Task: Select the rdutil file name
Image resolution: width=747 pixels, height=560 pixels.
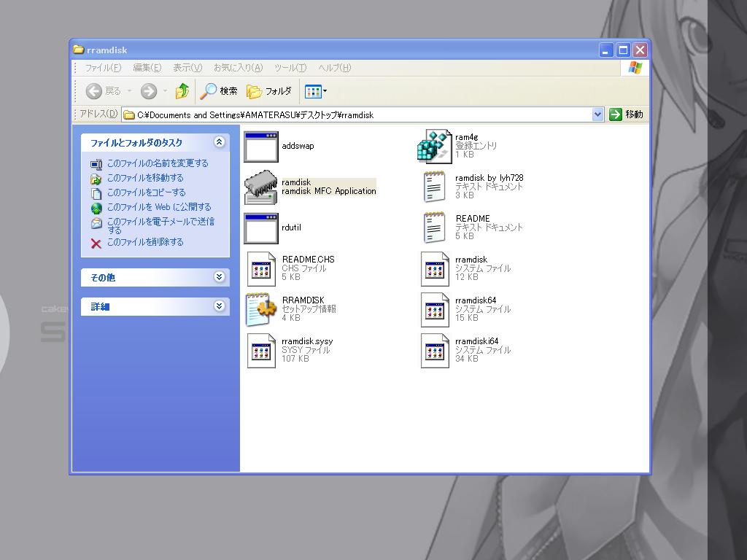Action: pos(291,227)
